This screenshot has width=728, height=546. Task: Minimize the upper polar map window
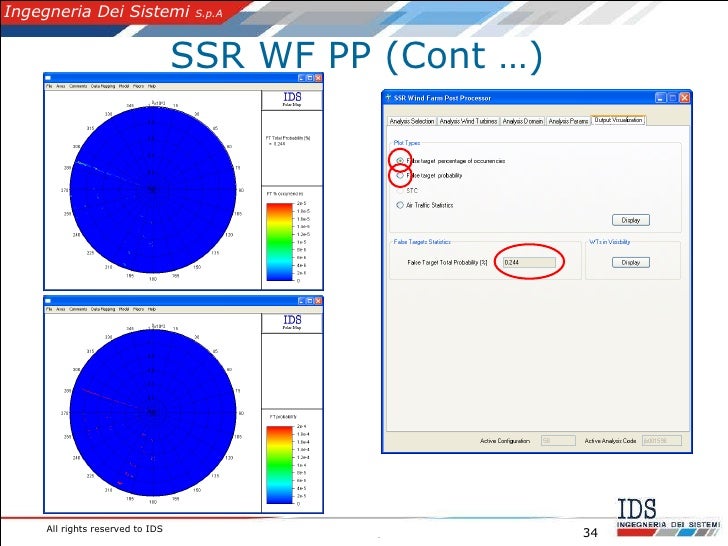(x=301, y=78)
